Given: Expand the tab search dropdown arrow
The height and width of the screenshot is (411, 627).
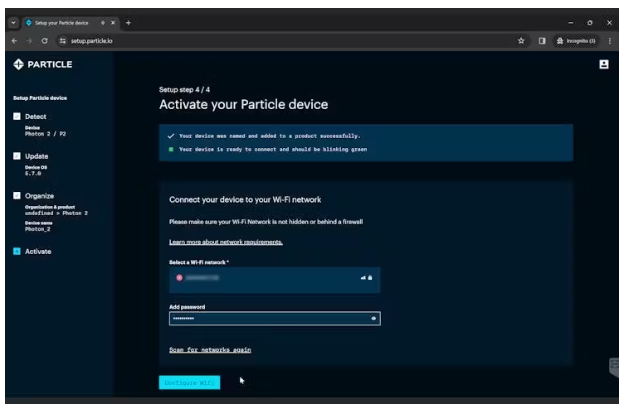Looking at the screenshot, I should pos(13,23).
